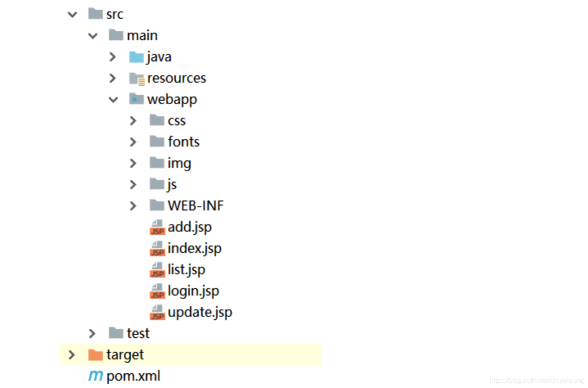Select the 'img' label
This screenshot has height=388, width=588.
coord(179,164)
